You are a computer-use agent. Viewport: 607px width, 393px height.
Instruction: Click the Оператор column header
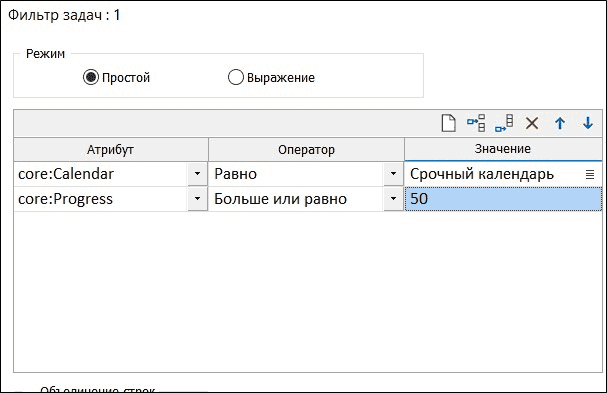pos(306,149)
